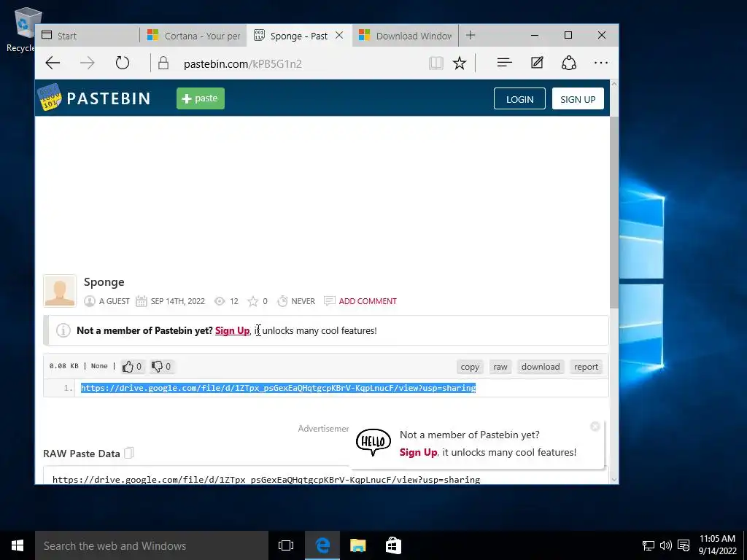
Task: Open Edge More actions ellipsis menu
Action: tap(601, 63)
